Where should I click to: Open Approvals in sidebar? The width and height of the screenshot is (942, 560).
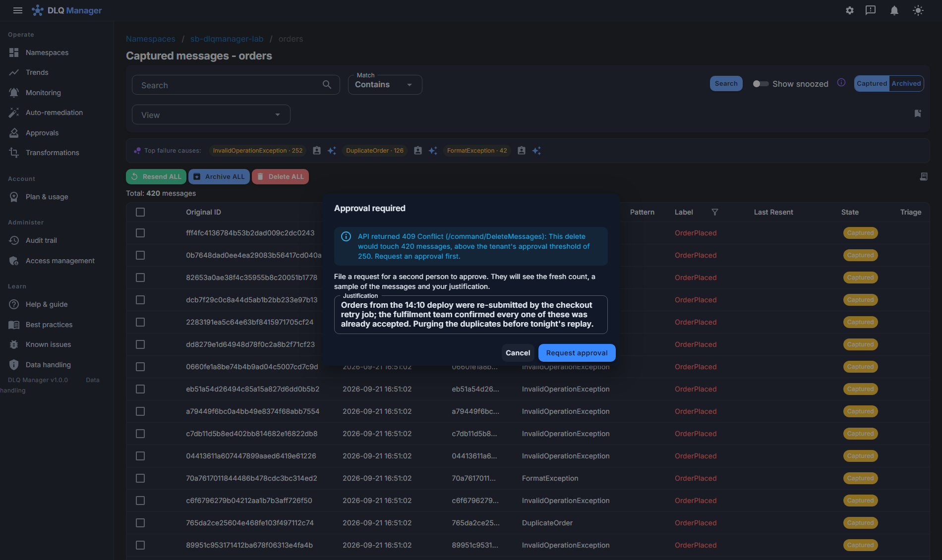(x=42, y=133)
